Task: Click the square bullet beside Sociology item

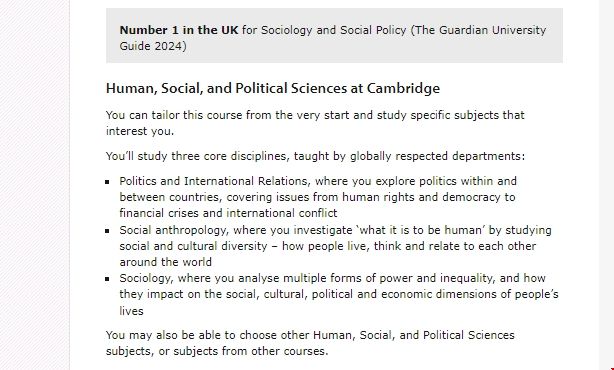Action: point(108,279)
